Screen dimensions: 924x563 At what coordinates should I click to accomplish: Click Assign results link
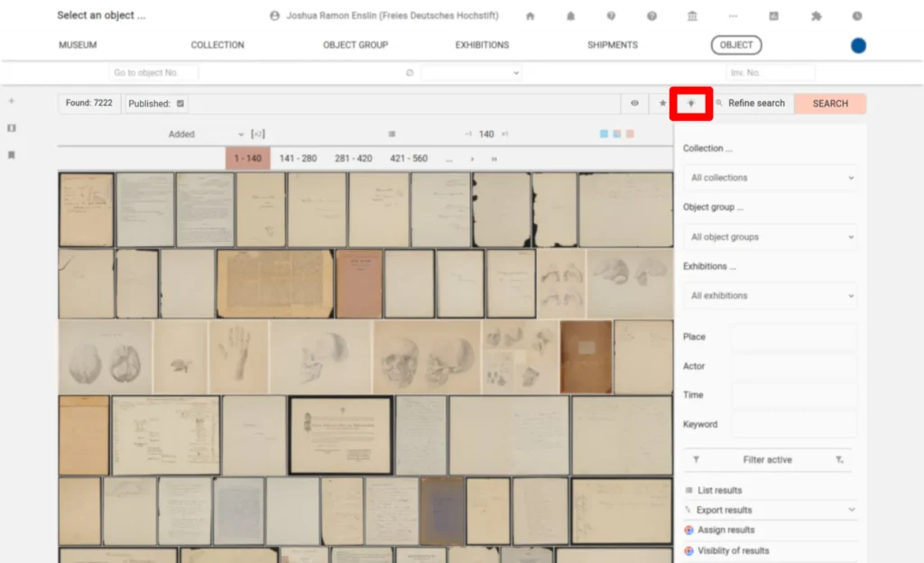[726, 530]
